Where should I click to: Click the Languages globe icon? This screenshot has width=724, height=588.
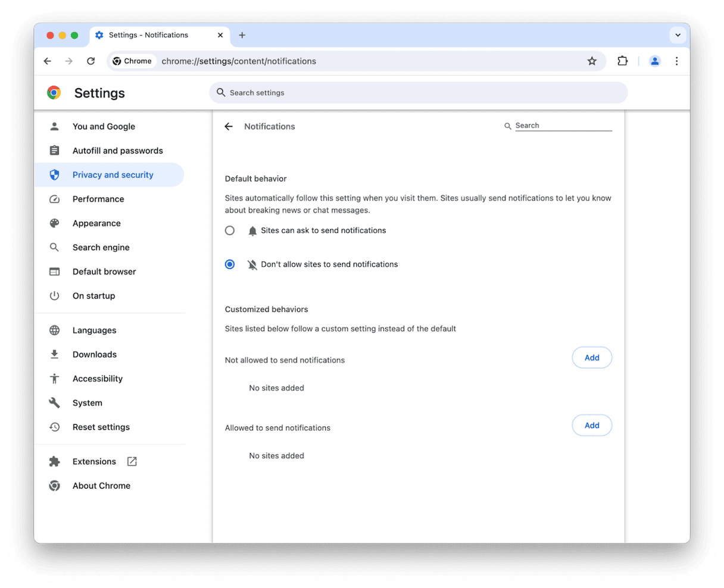(x=54, y=330)
